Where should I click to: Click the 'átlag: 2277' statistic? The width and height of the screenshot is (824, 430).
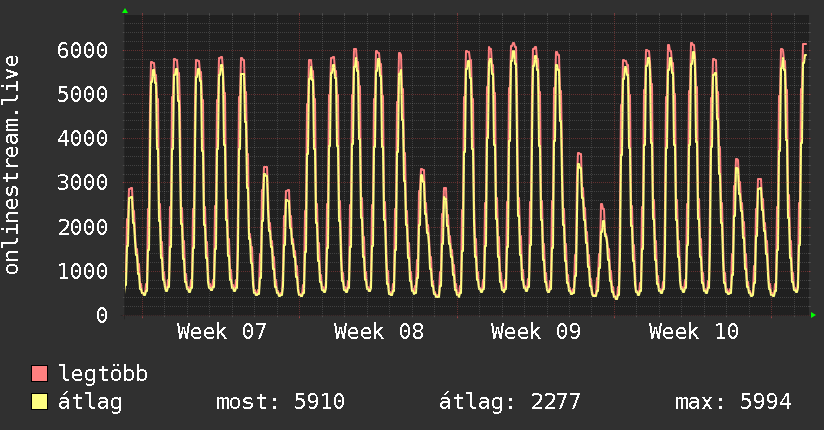pyautogui.click(x=510, y=402)
